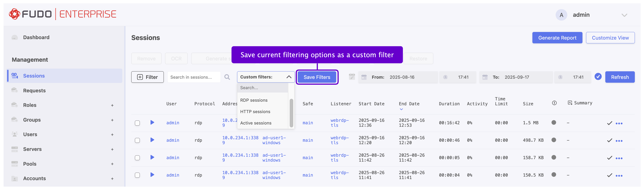Open admin user link in 12:36 row
Image resolution: width=644 pixels, height=192 pixels.
[173, 123]
